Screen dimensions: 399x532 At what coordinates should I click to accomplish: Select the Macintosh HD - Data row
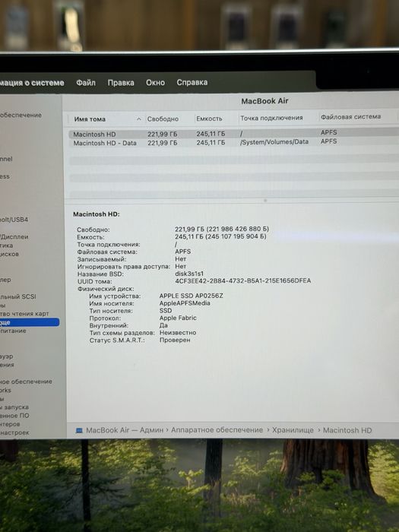click(x=234, y=143)
